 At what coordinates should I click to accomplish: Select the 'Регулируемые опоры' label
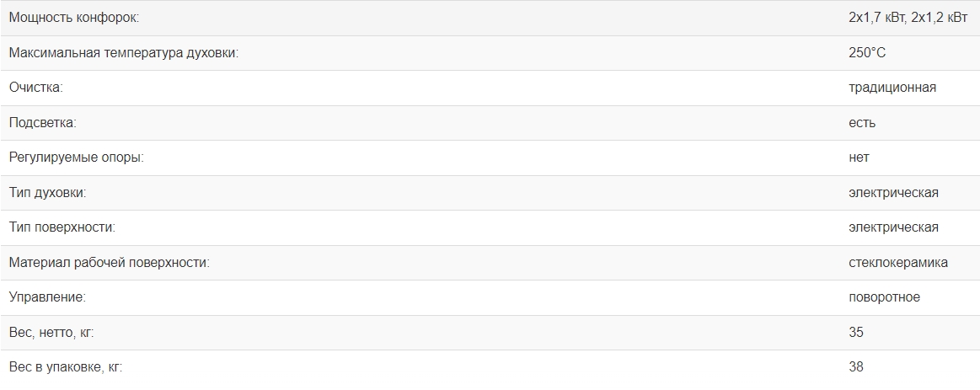76,158
